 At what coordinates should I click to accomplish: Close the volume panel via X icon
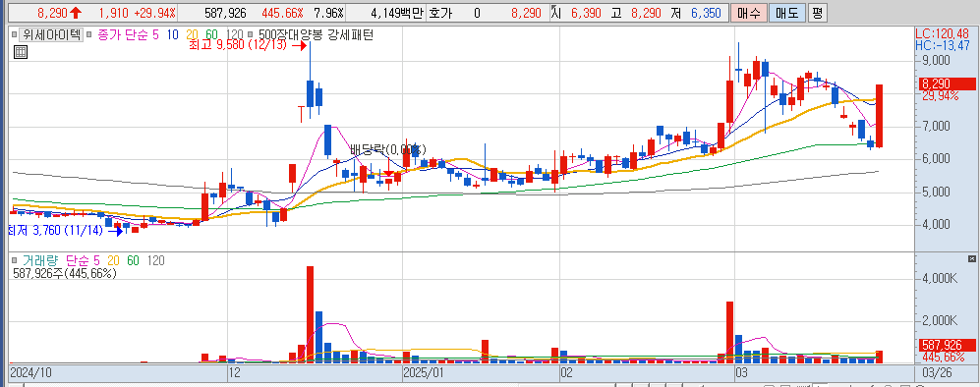pyautogui.click(x=971, y=258)
